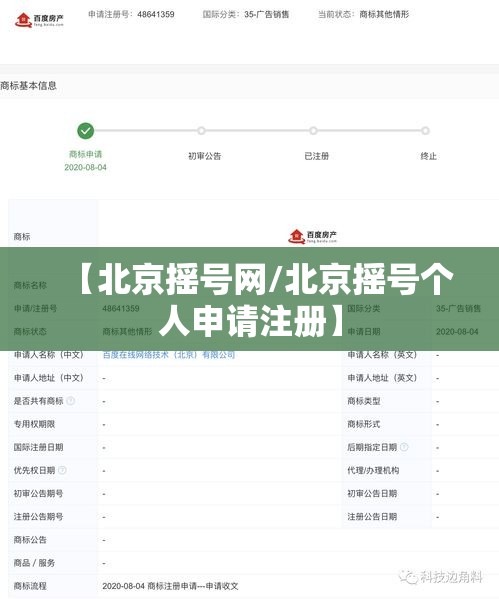Click the 商标申请 step label
The image size is (499, 599).
click(86, 154)
